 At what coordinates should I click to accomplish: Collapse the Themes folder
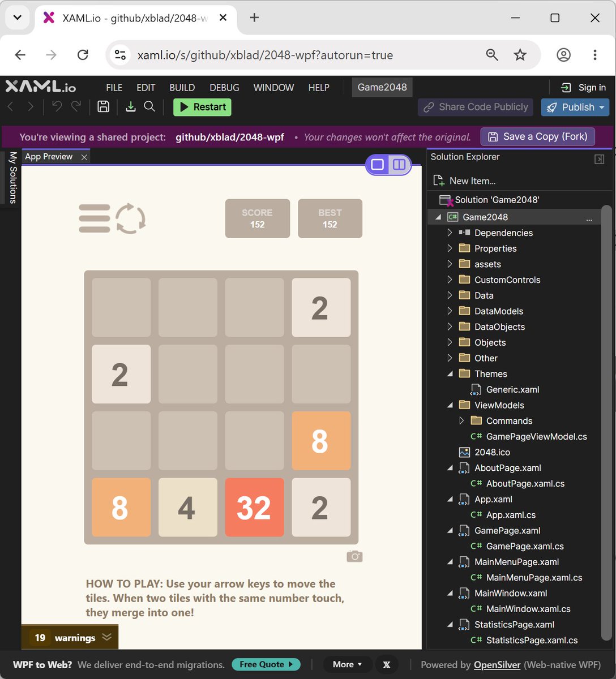(x=450, y=374)
